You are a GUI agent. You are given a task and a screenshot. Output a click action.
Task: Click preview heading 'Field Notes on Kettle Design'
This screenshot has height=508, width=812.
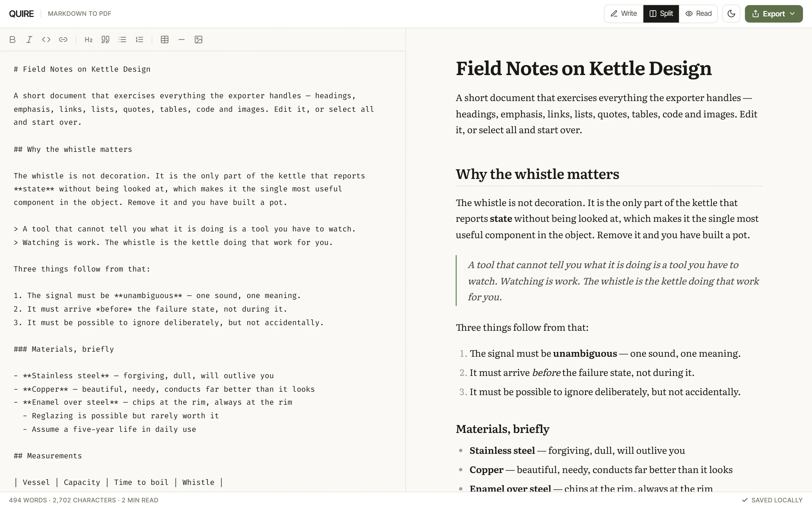[x=584, y=69]
